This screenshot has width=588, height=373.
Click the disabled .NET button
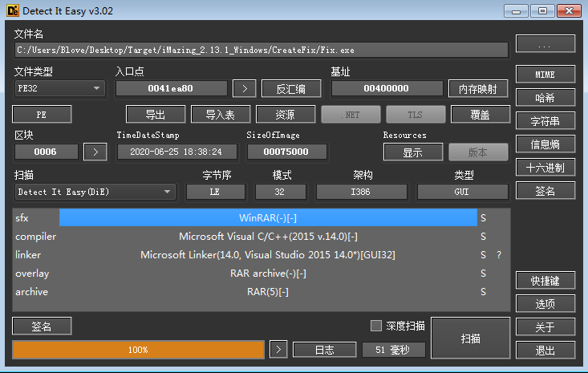[351, 115]
